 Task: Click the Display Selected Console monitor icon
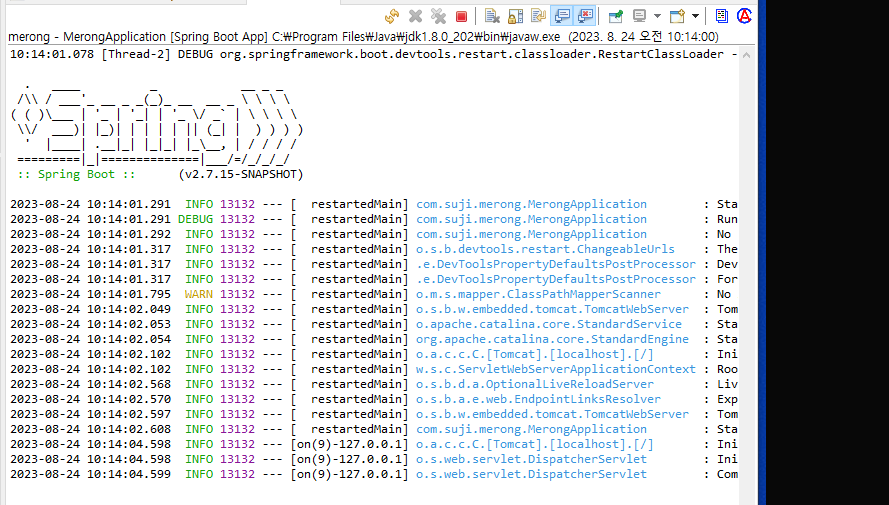click(640, 16)
